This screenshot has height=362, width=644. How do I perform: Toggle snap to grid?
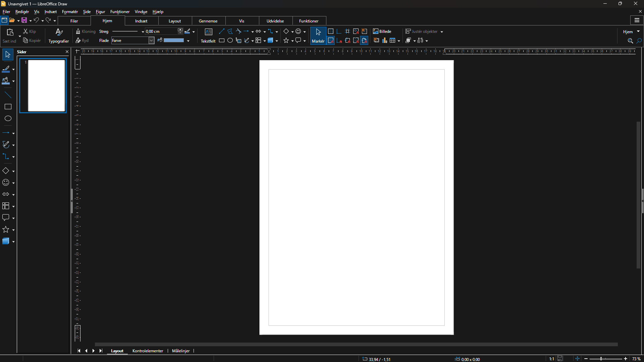coord(331,40)
